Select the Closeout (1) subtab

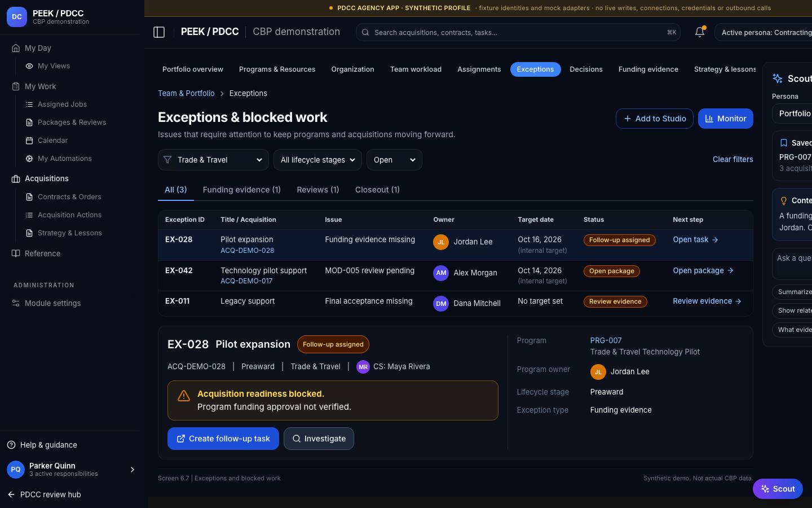(377, 190)
